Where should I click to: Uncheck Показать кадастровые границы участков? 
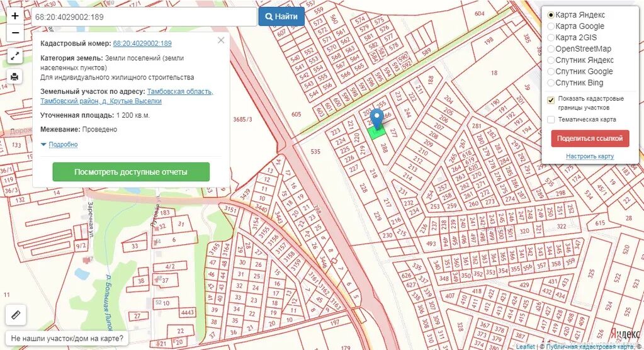coord(551,100)
